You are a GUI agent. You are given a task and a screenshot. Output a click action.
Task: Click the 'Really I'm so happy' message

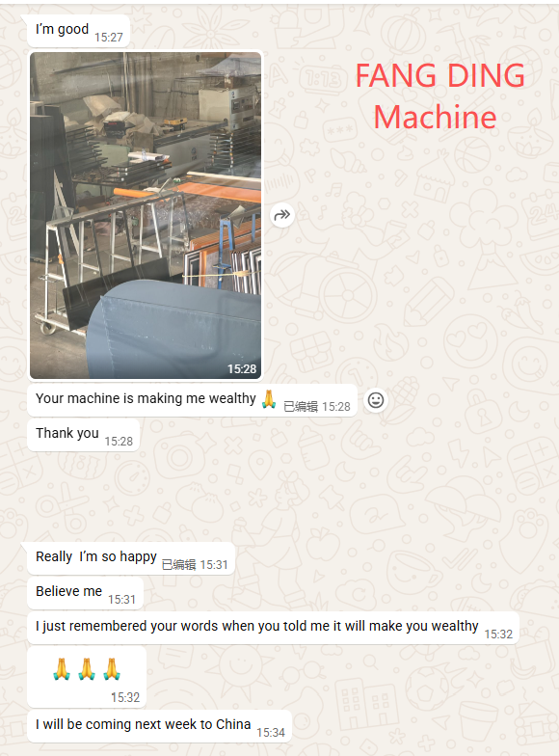pyautogui.click(x=131, y=558)
